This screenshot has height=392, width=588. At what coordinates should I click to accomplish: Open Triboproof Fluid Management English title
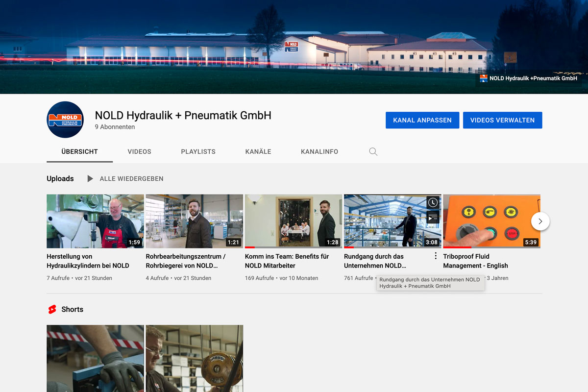[x=475, y=261]
